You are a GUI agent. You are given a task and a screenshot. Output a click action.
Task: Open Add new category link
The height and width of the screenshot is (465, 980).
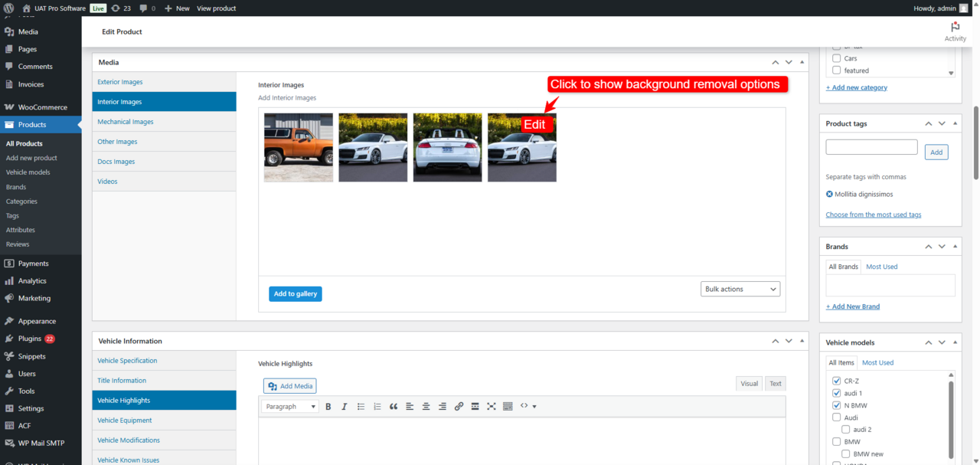pos(857,87)
